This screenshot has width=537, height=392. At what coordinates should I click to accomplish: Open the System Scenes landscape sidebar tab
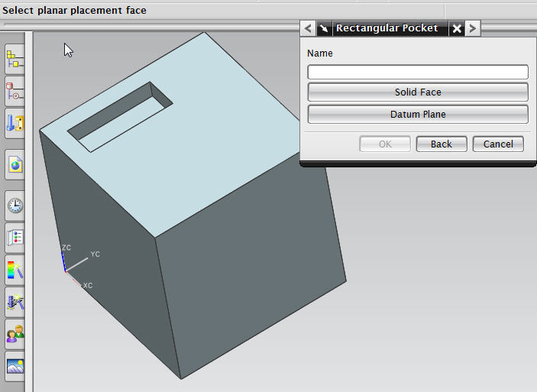[15, 366]
